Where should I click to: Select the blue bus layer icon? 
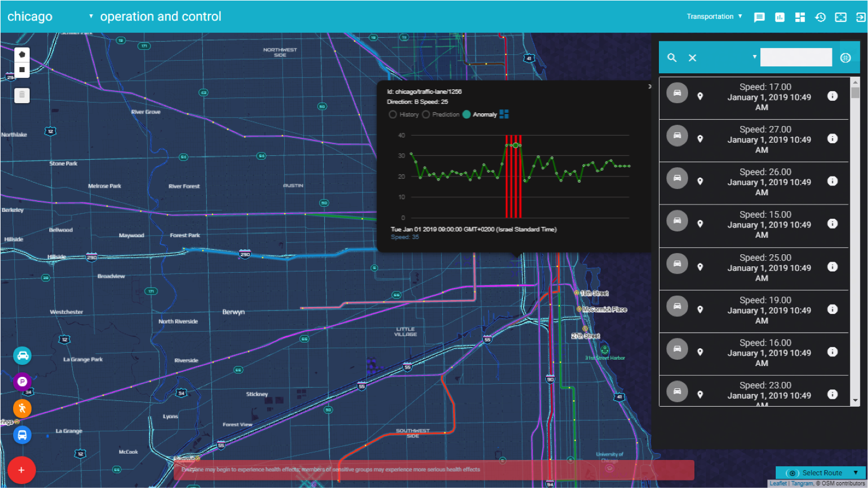pos(22,435)
